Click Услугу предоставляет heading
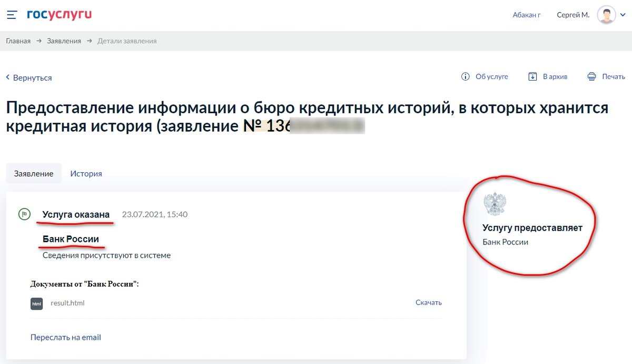Image resolution: width=632 pixels, height=364 pixels. tap(532, 228)
